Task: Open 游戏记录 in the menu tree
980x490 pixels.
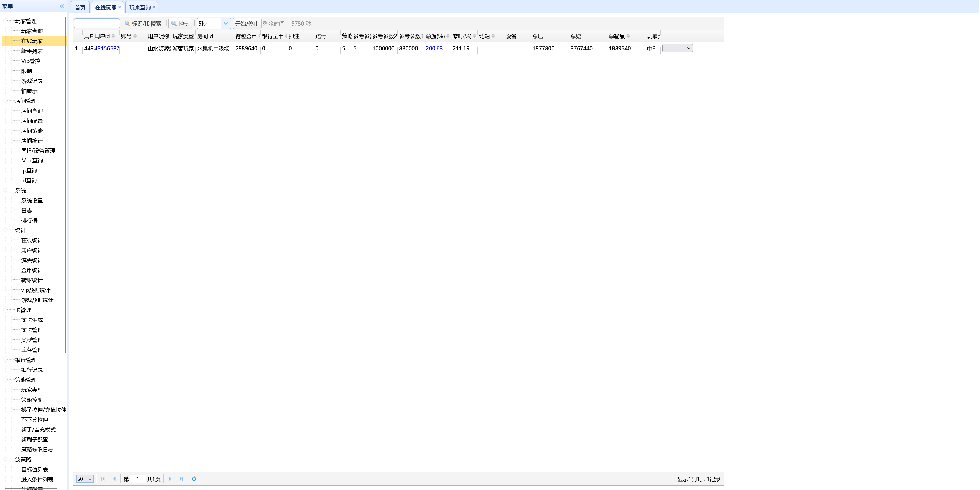Action: click(32, 81)
